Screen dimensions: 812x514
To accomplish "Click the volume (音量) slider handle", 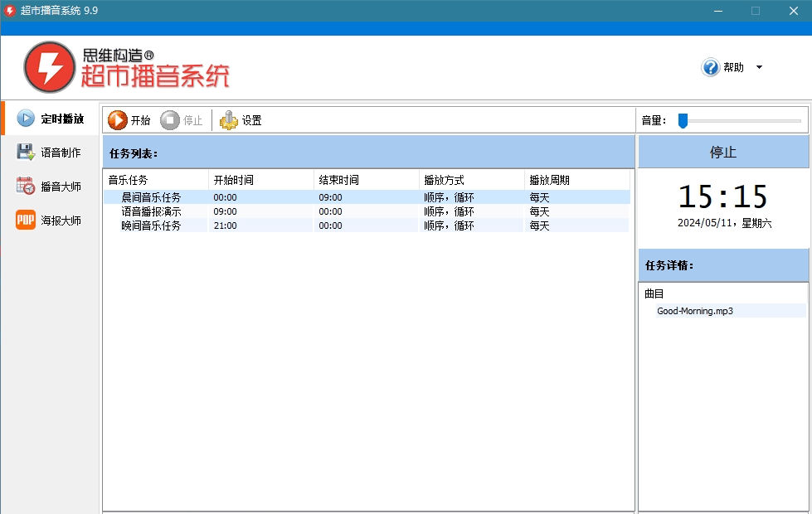I will click(x=683, y=121).
